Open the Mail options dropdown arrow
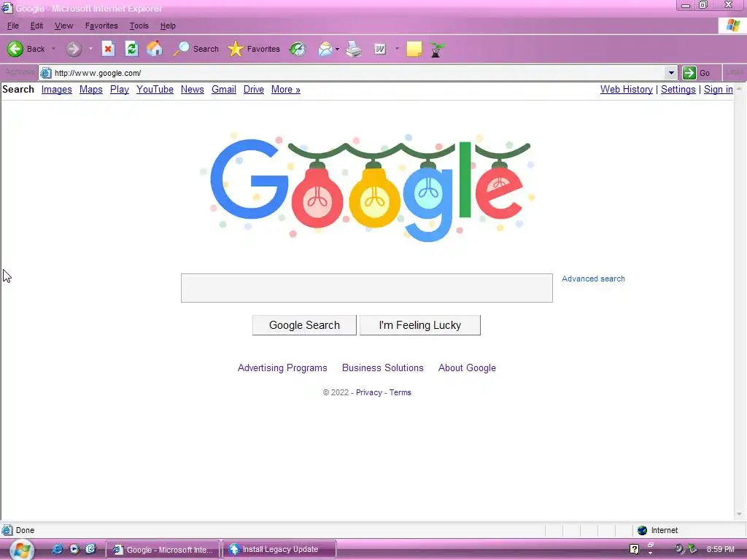The image size is (747, 560). [x=337, y=49]
